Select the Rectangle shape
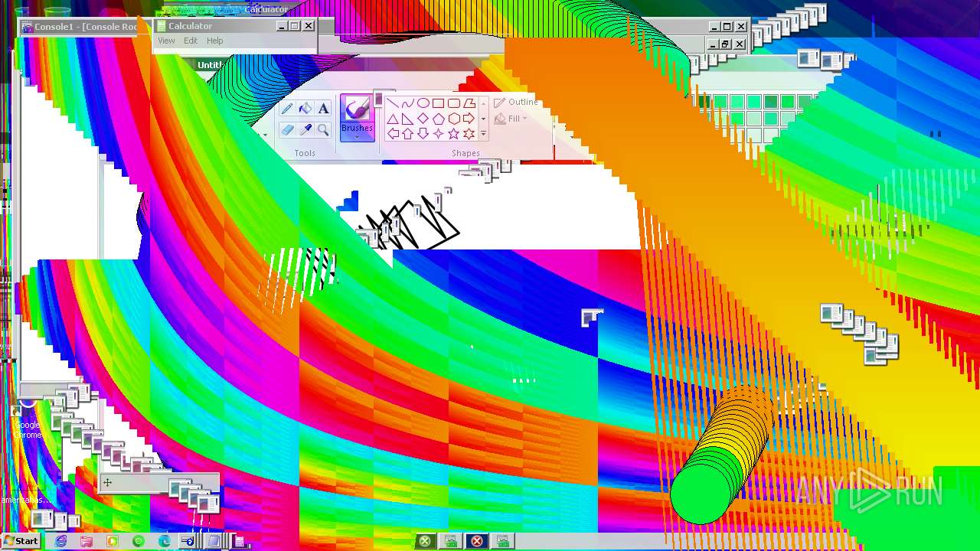980x551 pixels. tap(438, 103)
